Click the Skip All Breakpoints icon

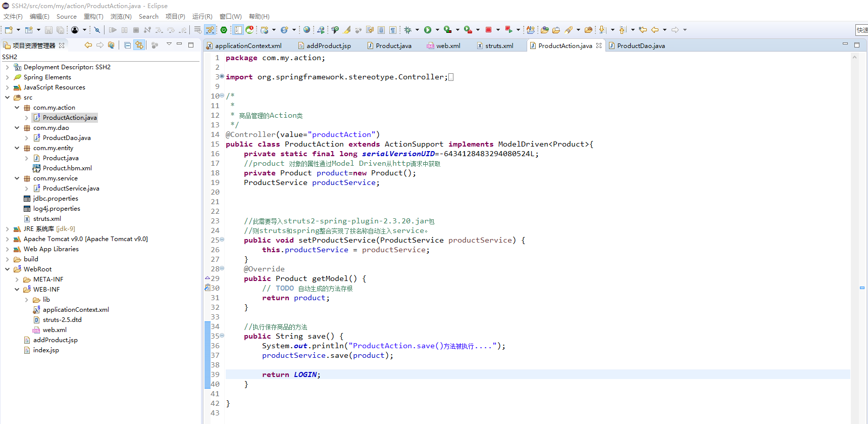[97, 30]
